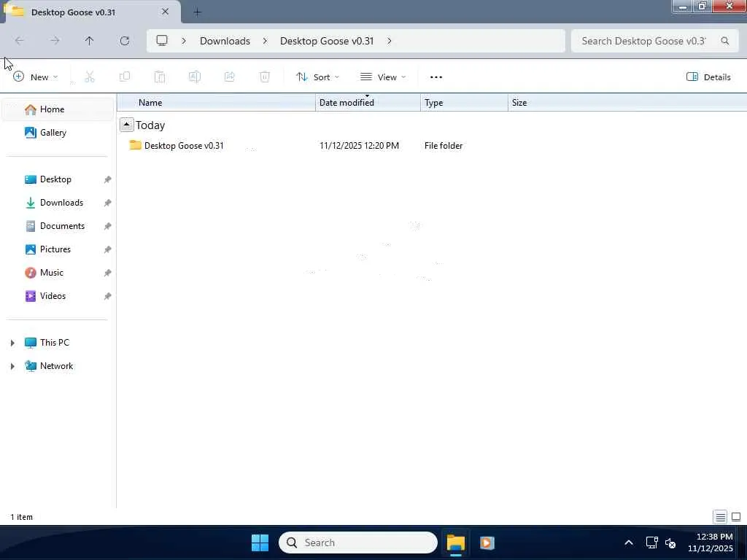Close the Desktop Goose v0.31 tab

[x=166, y=12]
